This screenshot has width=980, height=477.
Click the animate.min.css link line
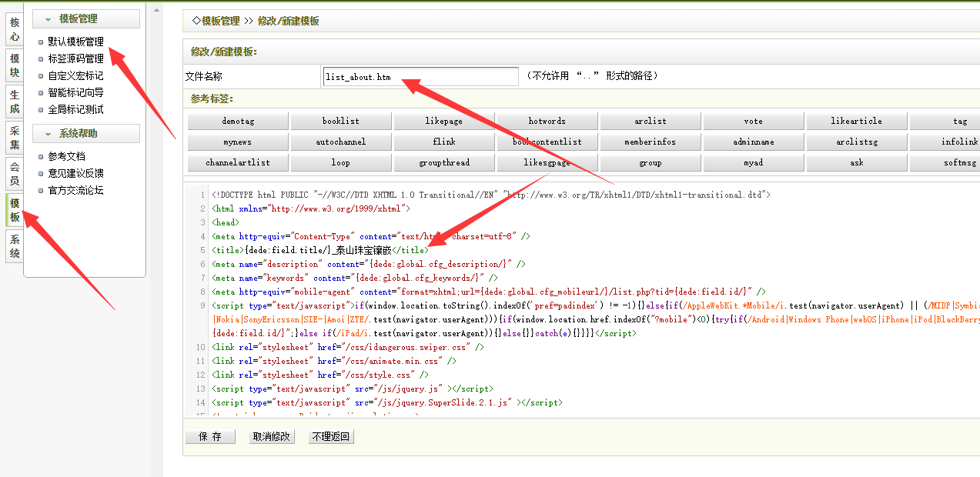(334, 361)
